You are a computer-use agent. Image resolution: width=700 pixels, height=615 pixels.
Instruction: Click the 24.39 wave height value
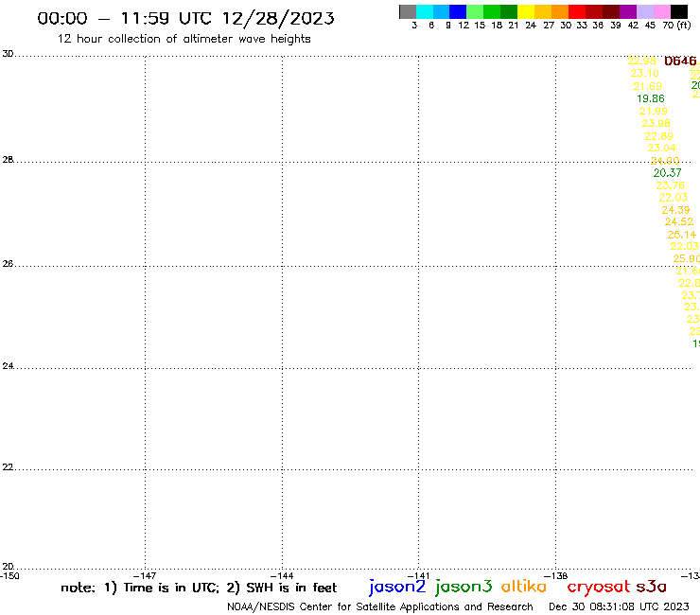[x=676, y=210]
